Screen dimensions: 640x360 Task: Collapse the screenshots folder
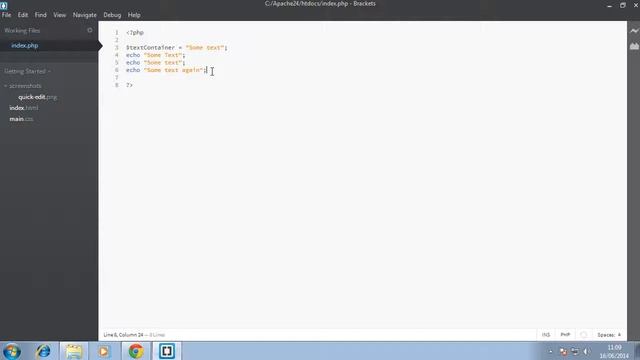pyautogui.click(x=23, y=86)
